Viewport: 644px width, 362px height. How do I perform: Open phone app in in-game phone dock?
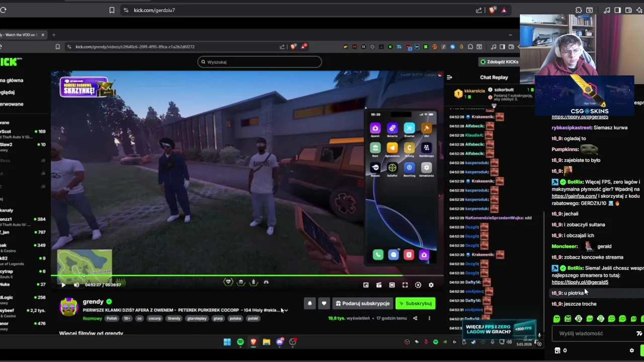(x=378, y=255)
